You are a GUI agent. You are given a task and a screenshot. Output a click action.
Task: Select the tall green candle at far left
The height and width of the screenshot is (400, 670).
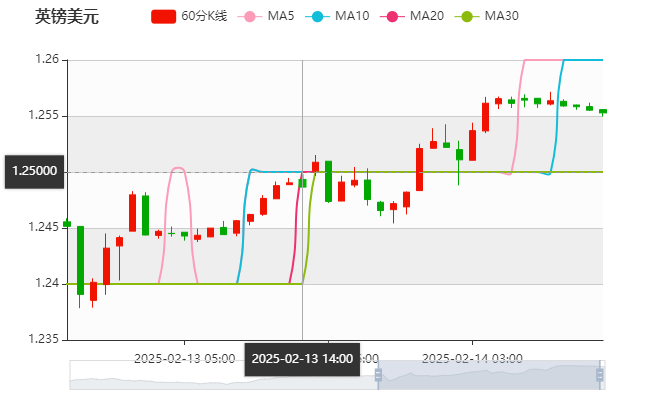[x=80, y=260]
